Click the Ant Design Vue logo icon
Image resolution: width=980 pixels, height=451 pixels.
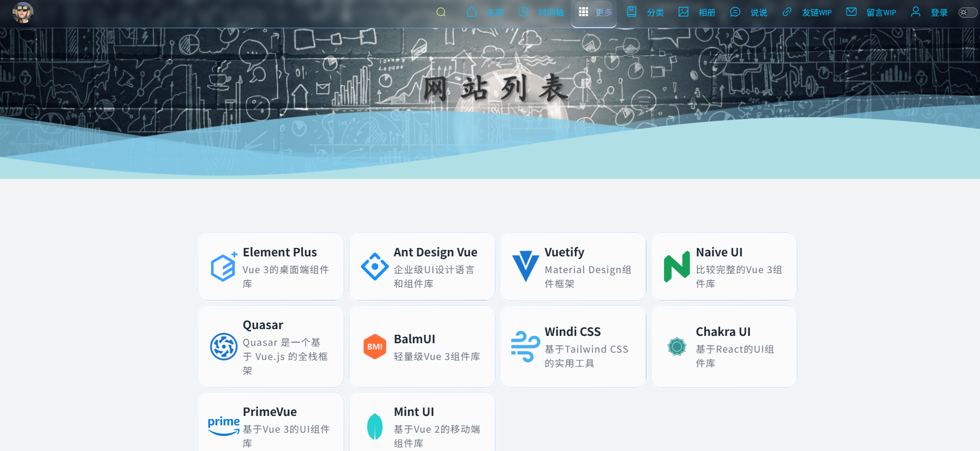point(375,266)
